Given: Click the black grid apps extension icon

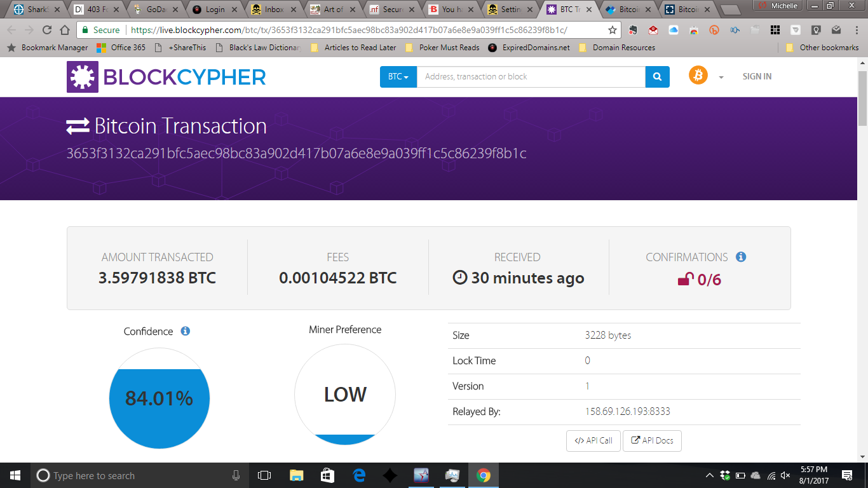Looking at the screenshot, I should pyautogui.click(x=775, y=30).
